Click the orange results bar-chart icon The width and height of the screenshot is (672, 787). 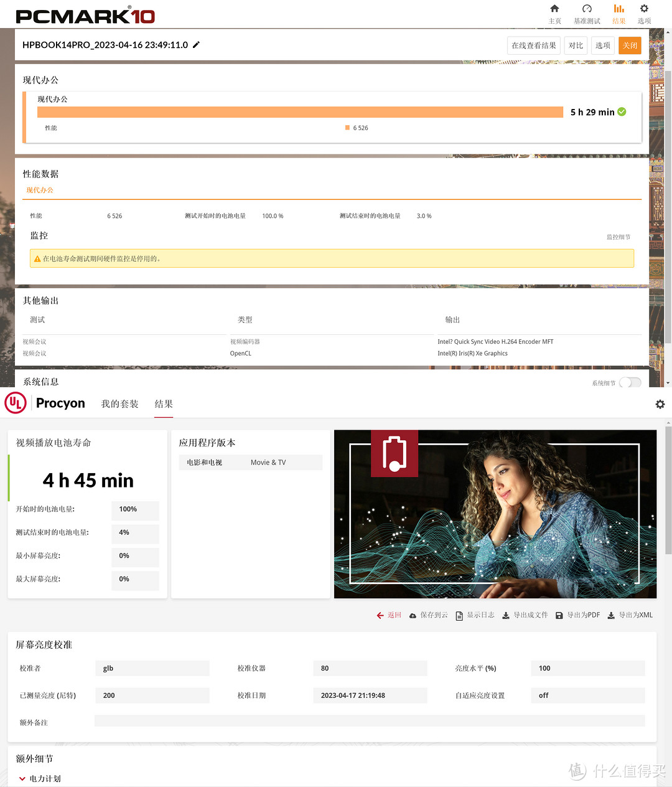tap(618, 9)
